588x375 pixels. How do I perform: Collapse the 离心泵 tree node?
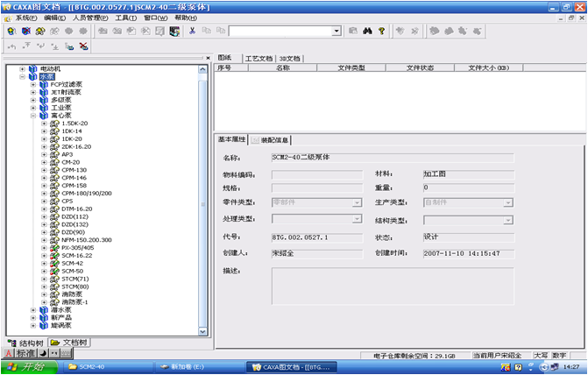tap(32, 116)
